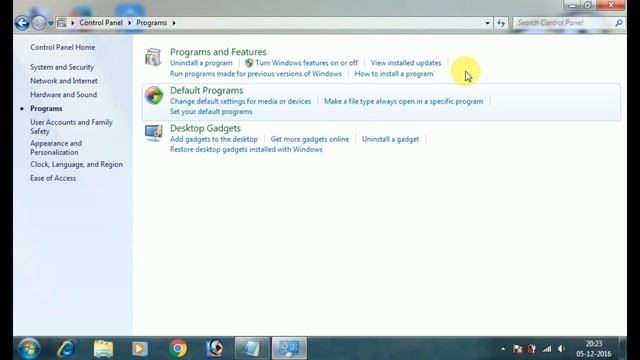Open Windows Explorer folder on taskbar
Screen dimensions: 640x360
[103, 348]
